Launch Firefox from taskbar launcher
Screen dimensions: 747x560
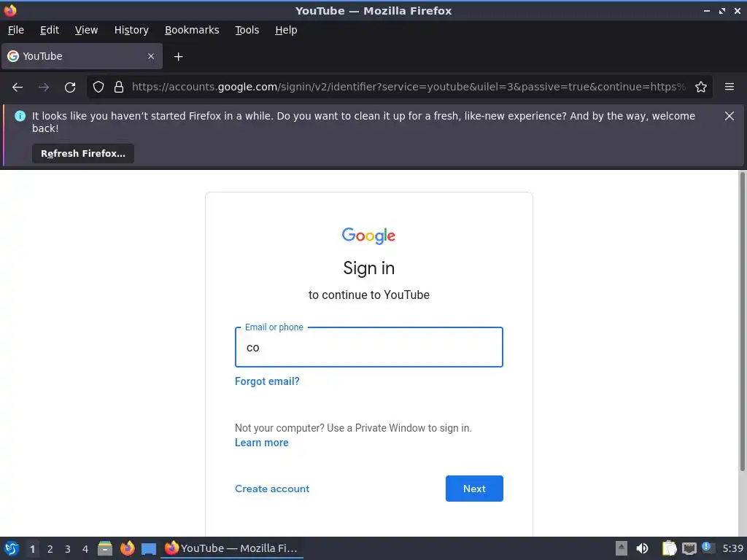point(127,548)
